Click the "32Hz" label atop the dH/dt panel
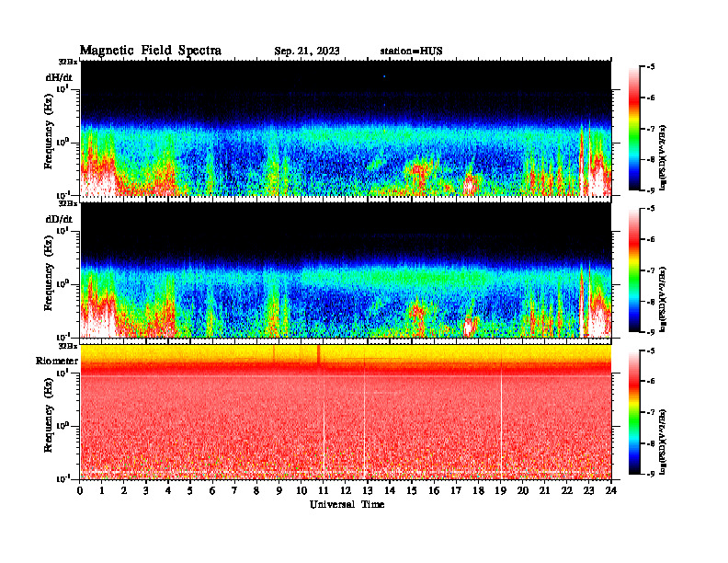 [x=68, y=62]
